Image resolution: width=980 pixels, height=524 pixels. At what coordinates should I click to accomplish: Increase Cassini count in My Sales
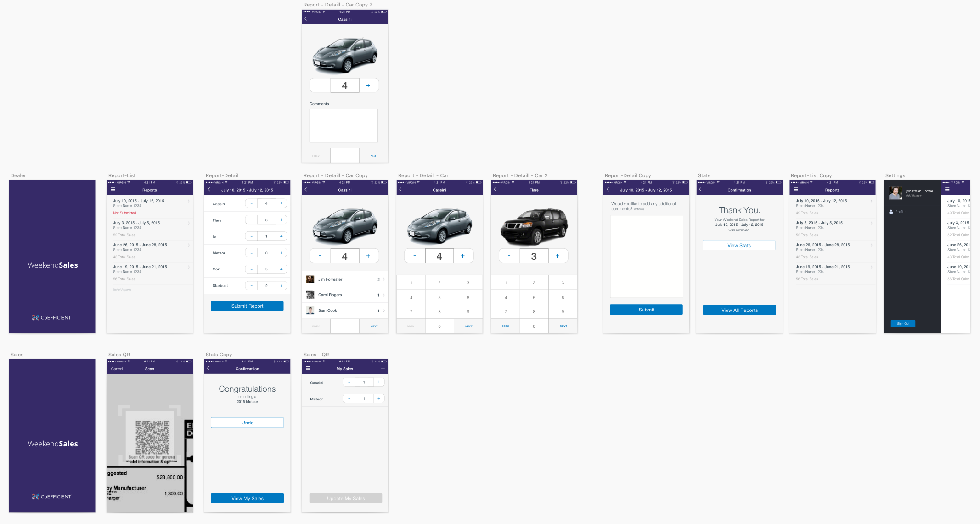[379, 382]
